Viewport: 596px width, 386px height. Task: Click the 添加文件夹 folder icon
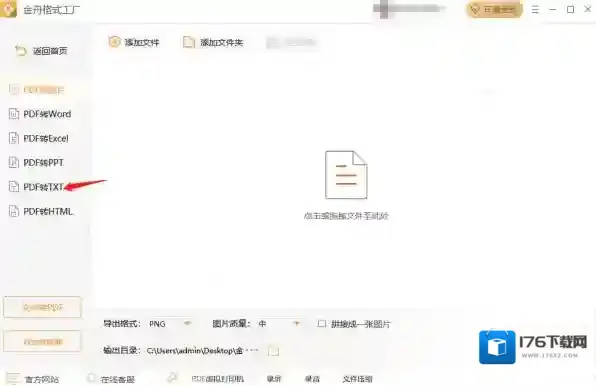pyautogui.click(x=189, y=42)
